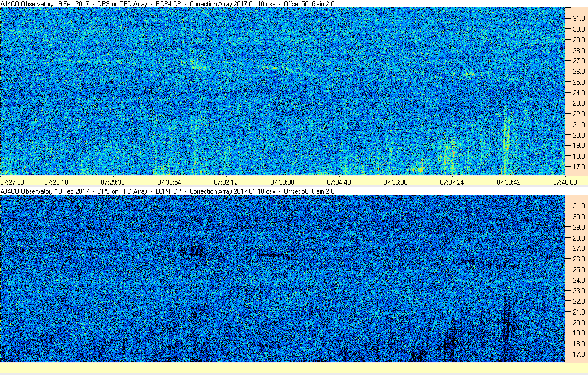Select 'AJ4CO Observatory 19 Feb 2017' in upper title
The height and width of the screenshot is (375, 588).
[45, 4]
